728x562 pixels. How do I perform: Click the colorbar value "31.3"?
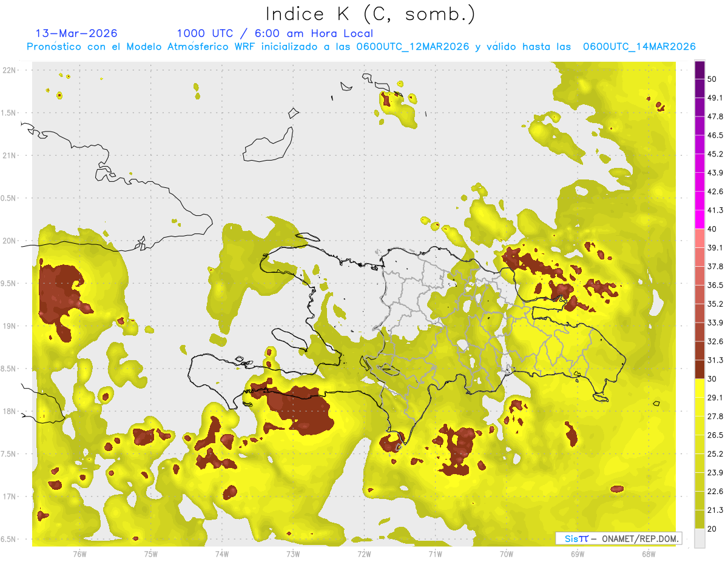pos(716,360)
